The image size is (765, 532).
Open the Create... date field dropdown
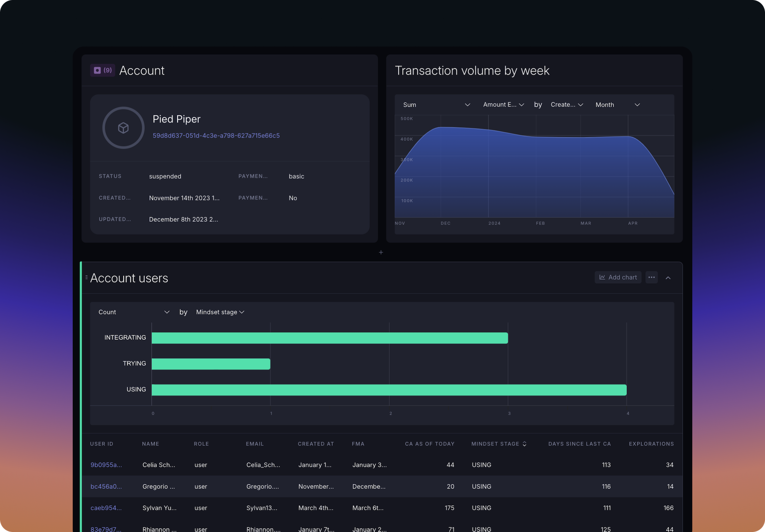566,105
